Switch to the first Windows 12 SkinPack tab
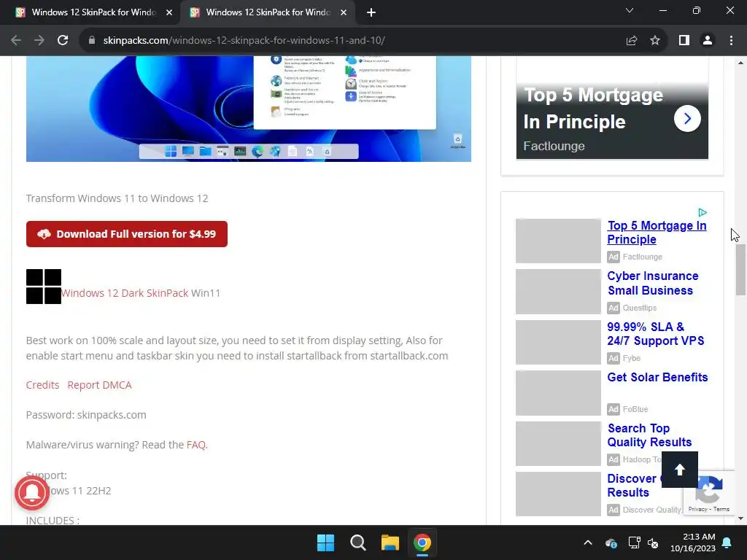Screen dimensions: 747x560 click(90, 13)
